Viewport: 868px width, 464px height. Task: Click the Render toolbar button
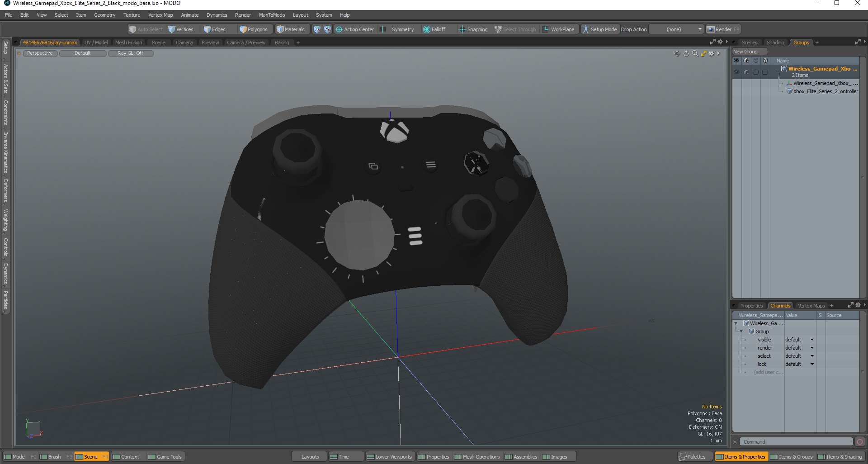point(723,29)
